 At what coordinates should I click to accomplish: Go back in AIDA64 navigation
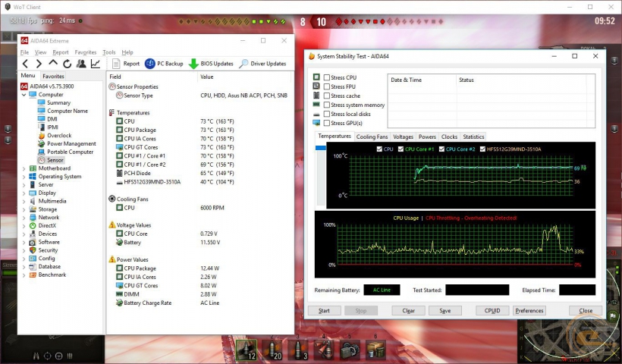25,64
